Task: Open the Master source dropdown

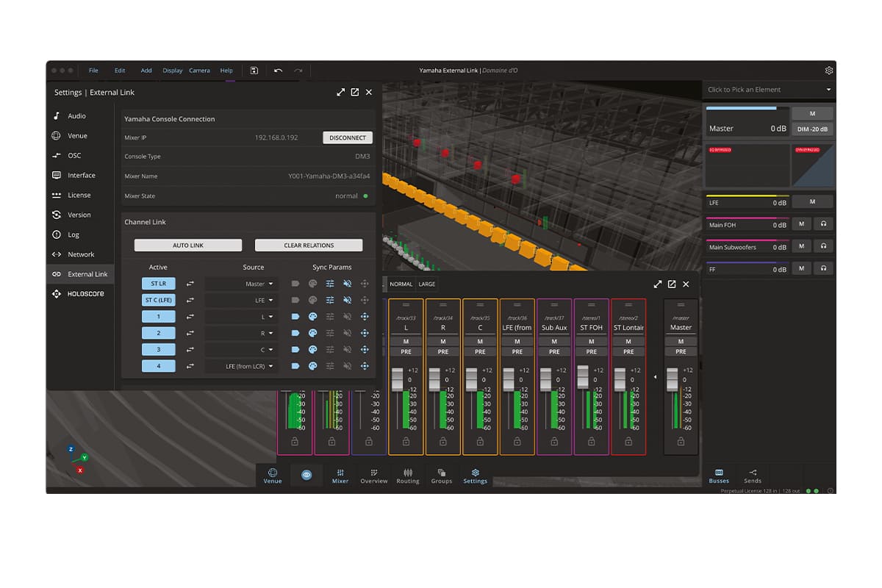Action: pos(240,284)
